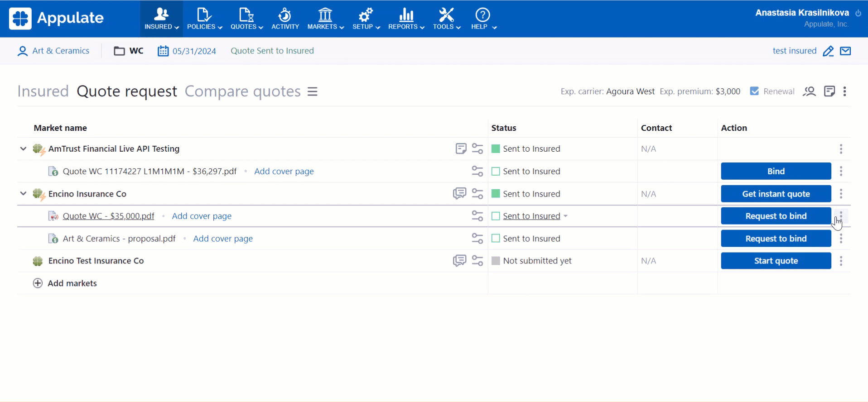Add cover page to Quote WC 11174227
The height and width of the screenshot is (402, 868).
click(x=284, y=171)
